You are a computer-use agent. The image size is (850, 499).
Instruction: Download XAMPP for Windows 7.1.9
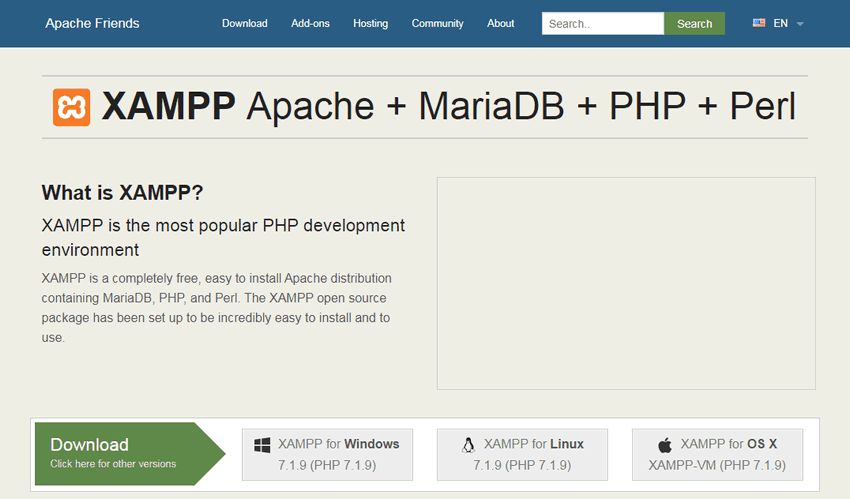click(327, 455)
